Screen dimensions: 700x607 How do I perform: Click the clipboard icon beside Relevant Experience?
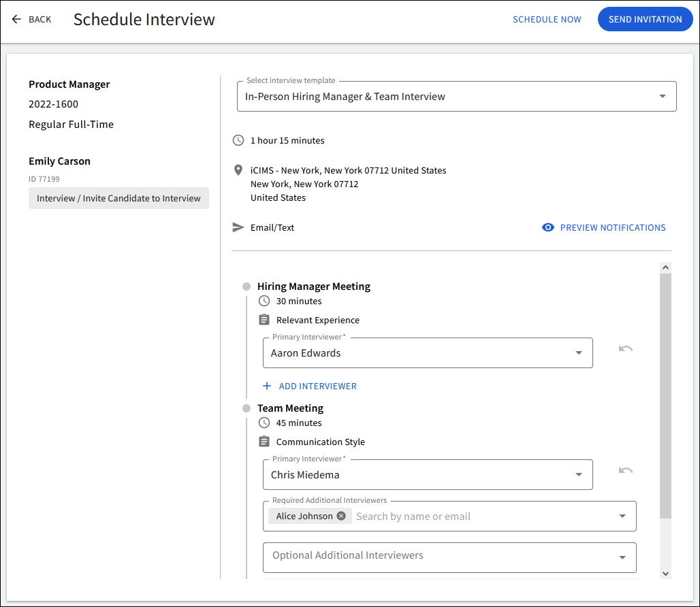(x=264, y=319)
